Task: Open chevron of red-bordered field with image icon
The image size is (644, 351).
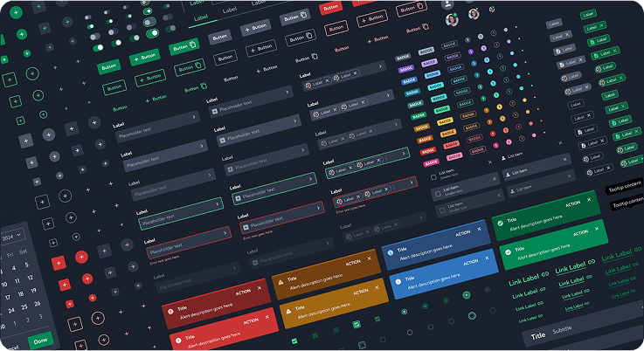Action: click(318, 208)
